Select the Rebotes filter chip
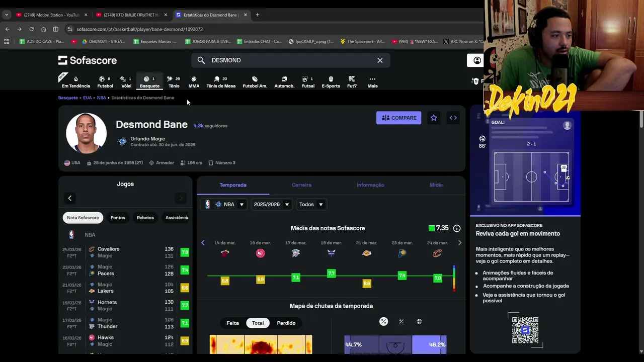The image size is (644, 362). [145, 218]
